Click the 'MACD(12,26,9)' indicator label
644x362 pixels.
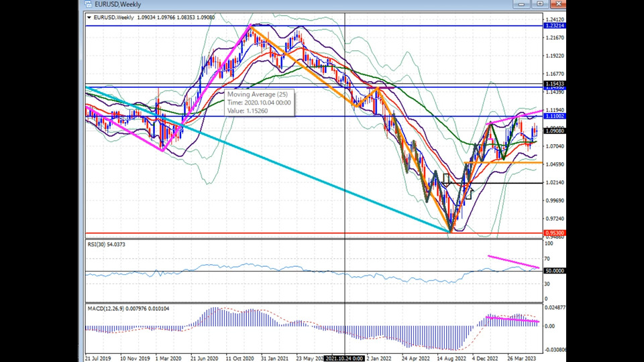pyautogui.click(x=106, y=308)
